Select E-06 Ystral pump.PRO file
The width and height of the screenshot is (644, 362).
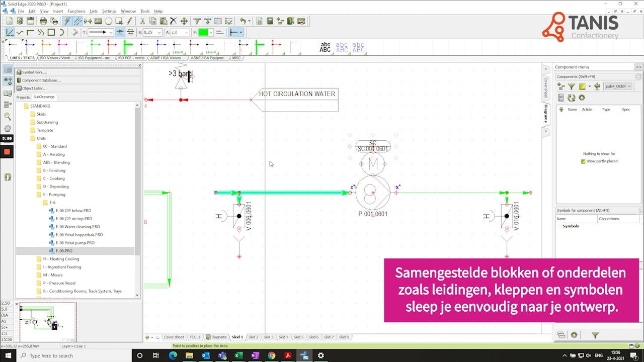coord(75,243)
